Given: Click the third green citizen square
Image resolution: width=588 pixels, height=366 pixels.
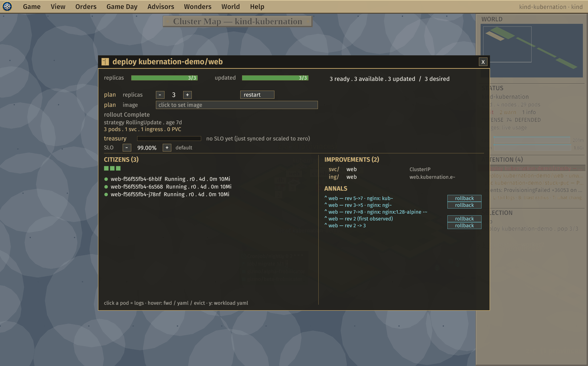Looking at the screenshot, I should point(118,168).
